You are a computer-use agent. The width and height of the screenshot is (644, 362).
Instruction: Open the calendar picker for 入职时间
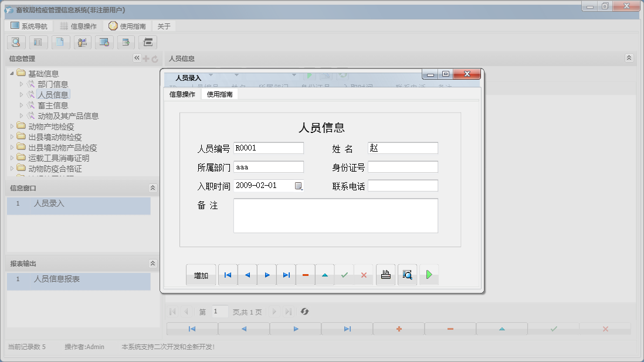pyautogui.click(x=299, y=186)
